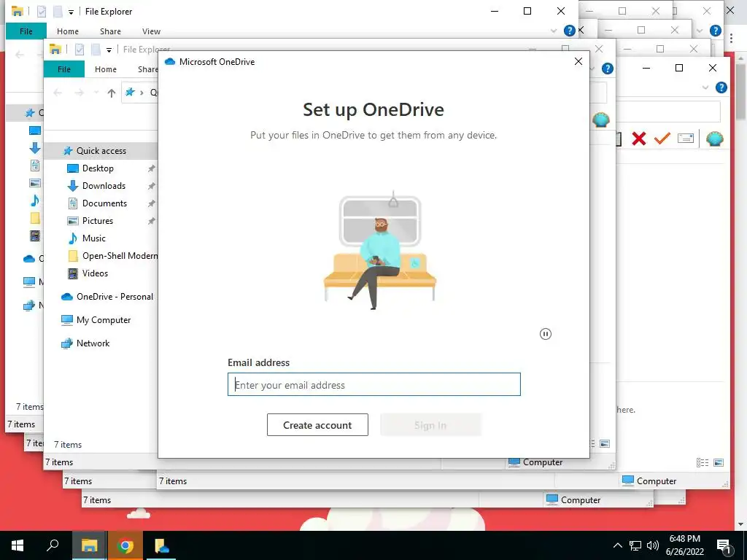This screenshot has height=560, width=747.
Task: Click the greyed-out Sign in button
Action: (x=430, y=425)
